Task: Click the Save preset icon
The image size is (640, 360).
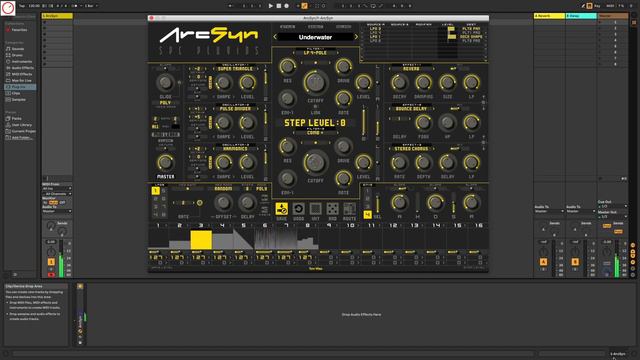Action: [x=282, y=209]
